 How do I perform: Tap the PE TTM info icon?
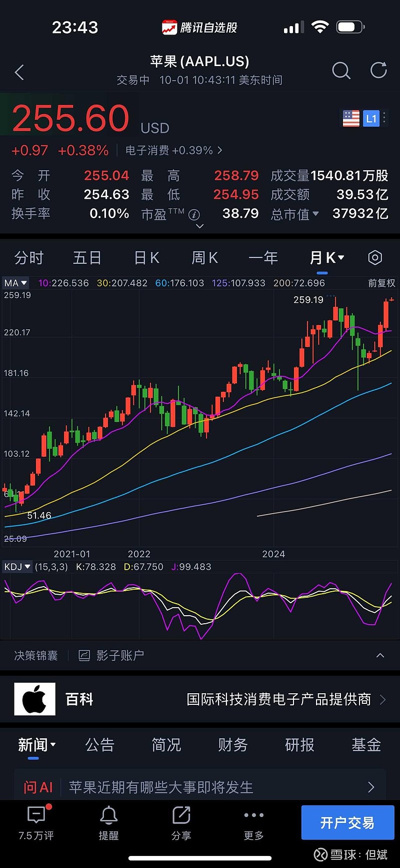pyautogui.click(x=194, y=215)
